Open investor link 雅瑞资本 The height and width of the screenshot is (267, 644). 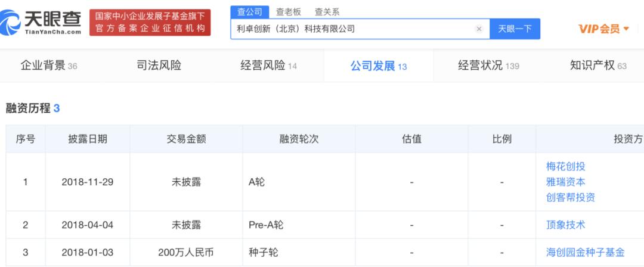click(x=565, y=182)
